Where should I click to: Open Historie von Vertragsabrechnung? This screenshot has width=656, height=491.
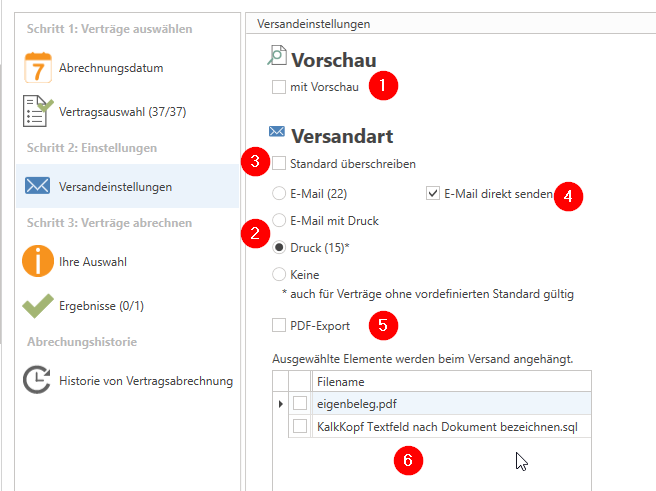[145, 380]
